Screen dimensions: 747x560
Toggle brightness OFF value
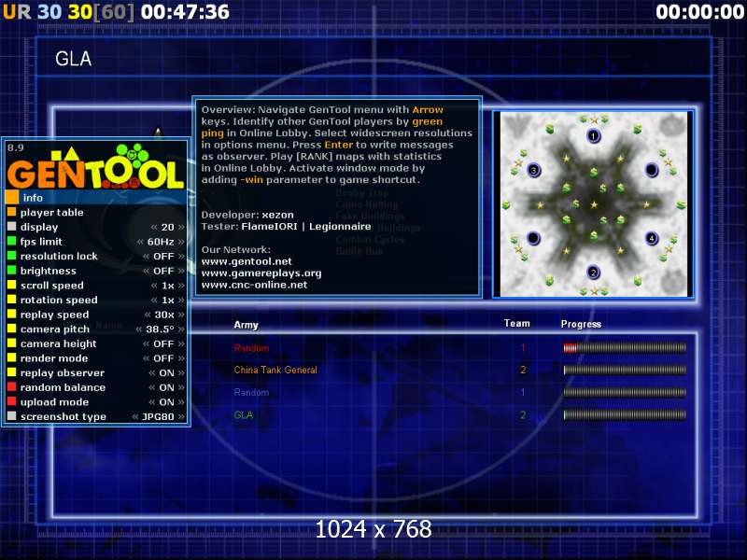(x=163, y=271)
